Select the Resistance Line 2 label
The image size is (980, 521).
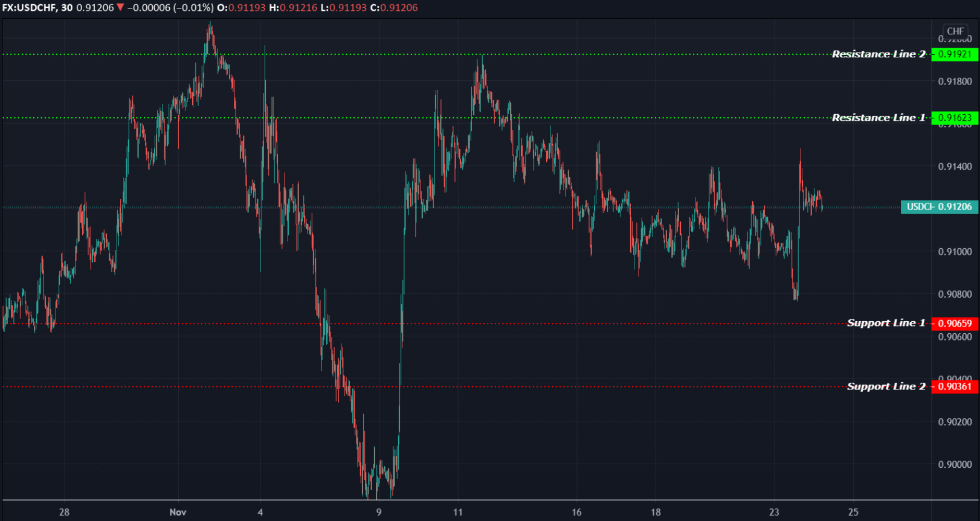[878, 54]
